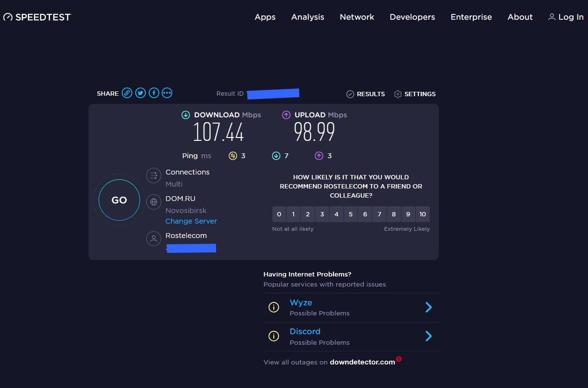Screen dimensions: 588x388
Task: Click the 98.99 upload speed value
Action: 315,132
